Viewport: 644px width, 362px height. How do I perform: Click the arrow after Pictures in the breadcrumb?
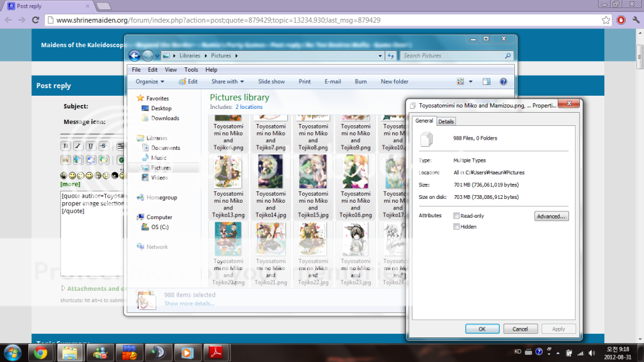[x=237, y=55]
